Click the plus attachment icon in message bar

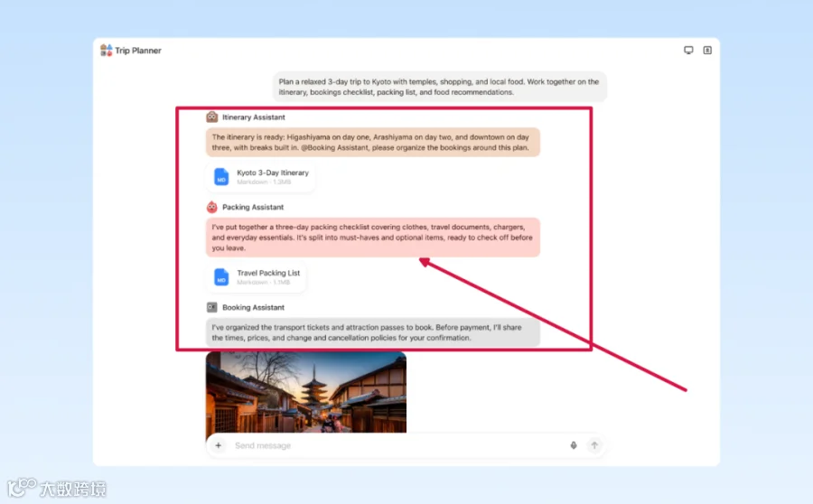pos(219,445)
